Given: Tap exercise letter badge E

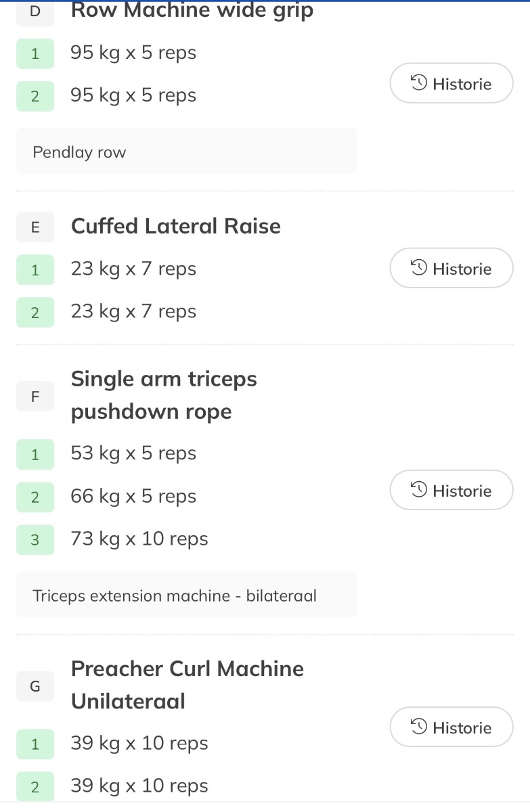Looking at the screenshot, I should click(35, 227).
